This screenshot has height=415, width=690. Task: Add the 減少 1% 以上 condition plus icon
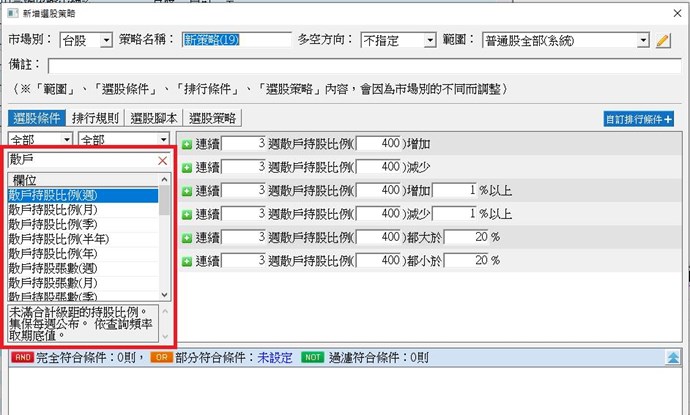(186, 213)
